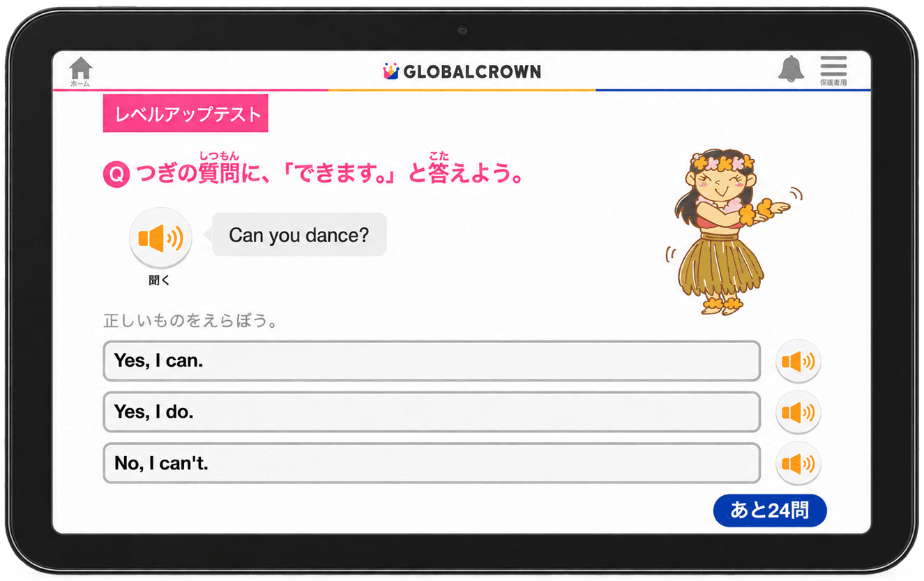Play audio for "Yes, I do."
This screenshot has height=581, width=924.
[x=798, y=412]
